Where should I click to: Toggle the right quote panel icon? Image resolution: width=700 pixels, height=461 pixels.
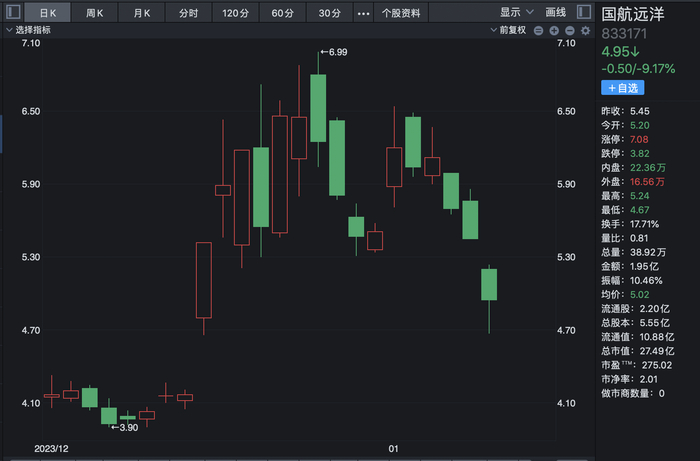tap(582, 13)
